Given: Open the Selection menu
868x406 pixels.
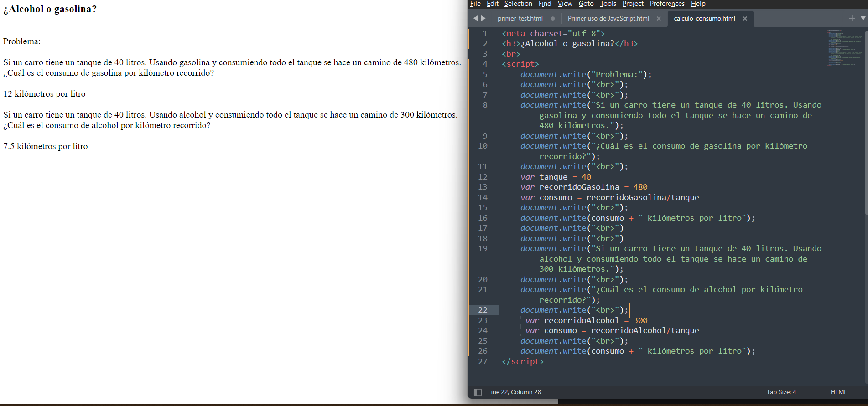Looking at the screenshot, I should (x=518, y=4).
